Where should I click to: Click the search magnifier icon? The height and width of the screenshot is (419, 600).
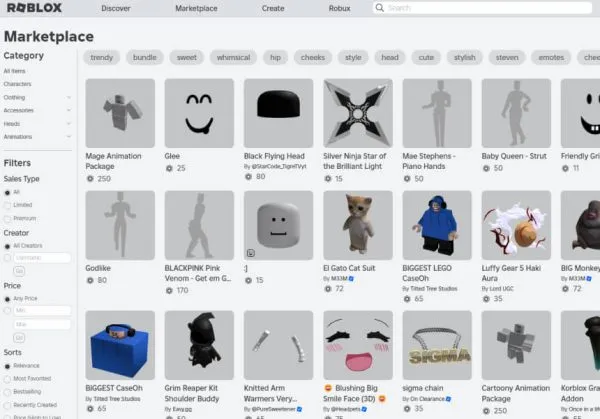(379, 8)
